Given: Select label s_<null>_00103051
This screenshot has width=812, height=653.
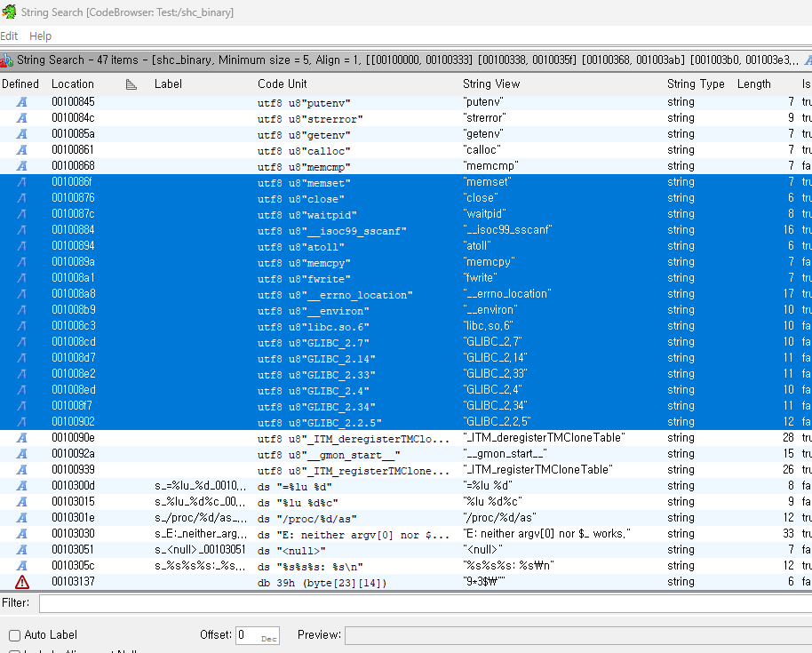Looking at the screenshot, I should click(200, 551).
